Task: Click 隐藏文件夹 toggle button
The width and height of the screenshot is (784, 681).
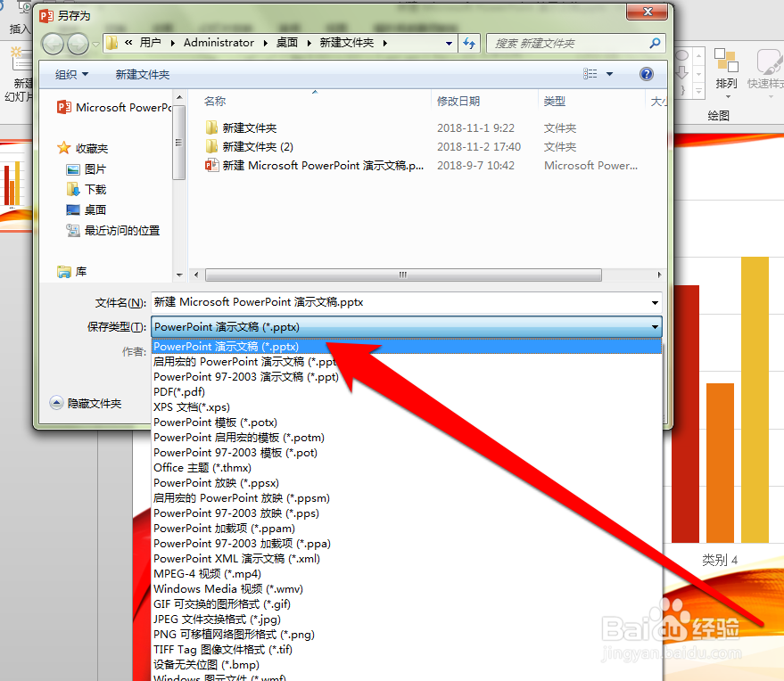Action: click(86, 403)
